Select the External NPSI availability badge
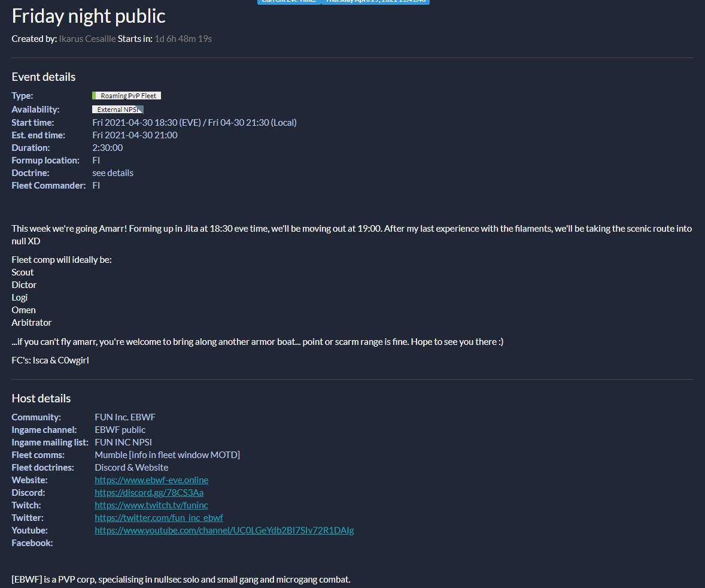 pyautogui.click(x=117, y=109)
